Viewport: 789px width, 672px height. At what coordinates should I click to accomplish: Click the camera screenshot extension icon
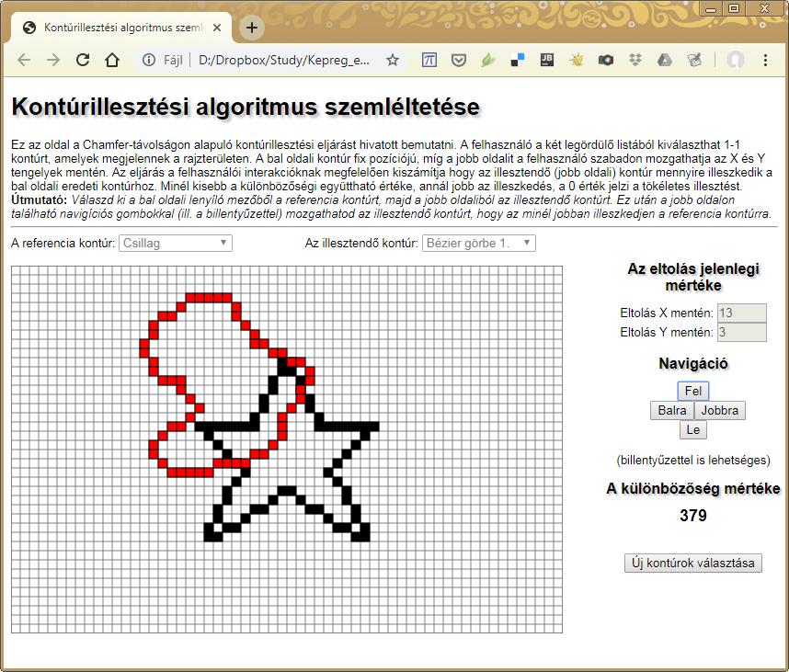click(606, 61)
